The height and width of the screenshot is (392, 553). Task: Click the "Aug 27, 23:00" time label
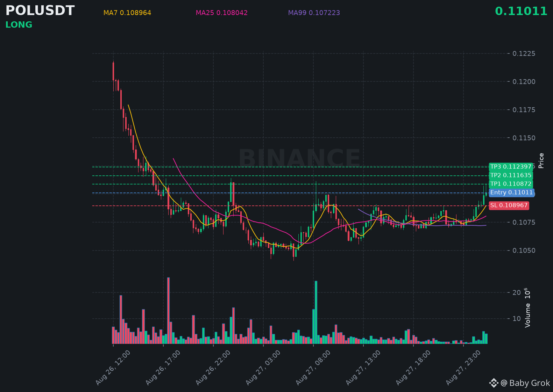click(463, 368)
